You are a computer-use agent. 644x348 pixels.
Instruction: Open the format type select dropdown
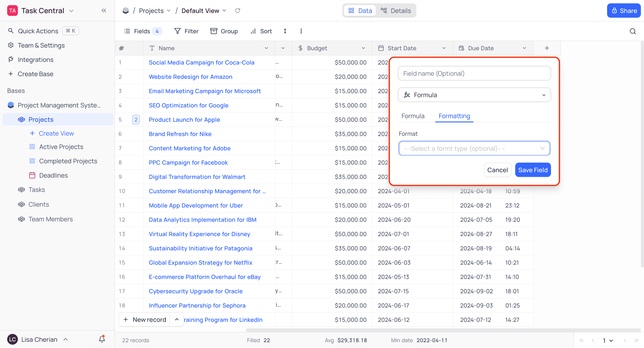coord(474,149)
